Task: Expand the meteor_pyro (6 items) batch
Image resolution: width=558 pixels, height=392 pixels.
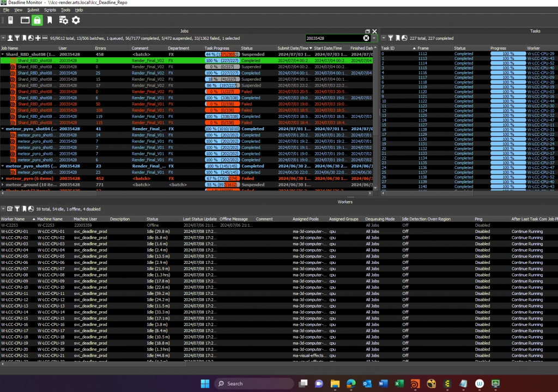Action: click(3, 179)
